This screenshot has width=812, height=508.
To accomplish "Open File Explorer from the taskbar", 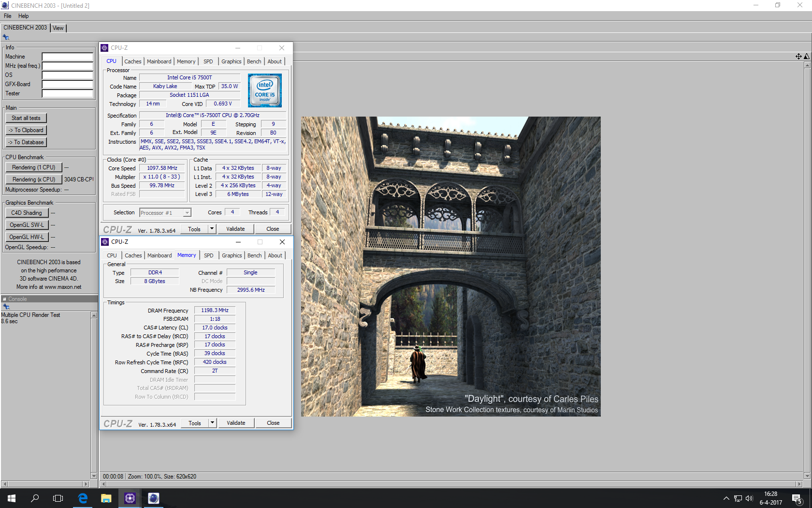I will pos(106,498).
